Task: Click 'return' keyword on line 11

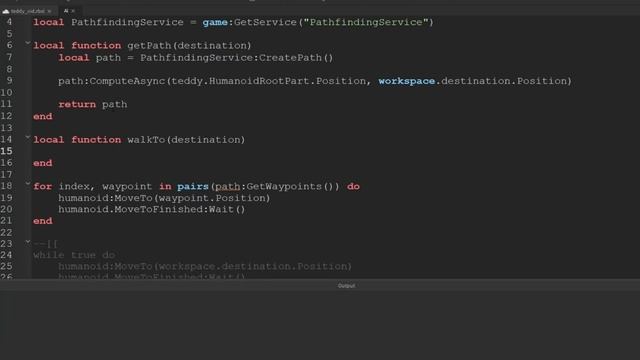Action: tap(77, 104)
